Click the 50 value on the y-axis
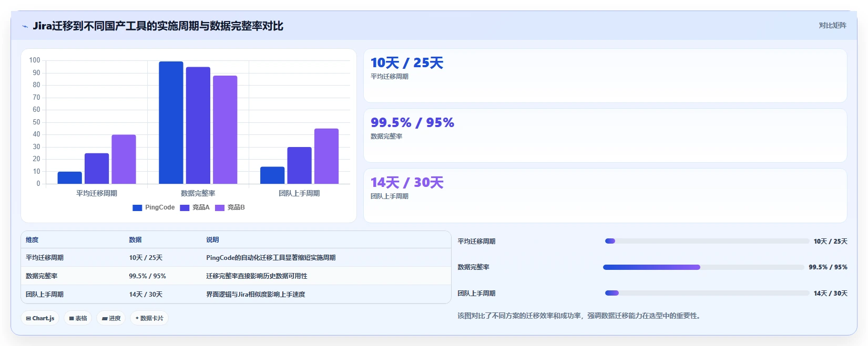The width and height of the screenshot is (868, 346). [x=36, y=122]
